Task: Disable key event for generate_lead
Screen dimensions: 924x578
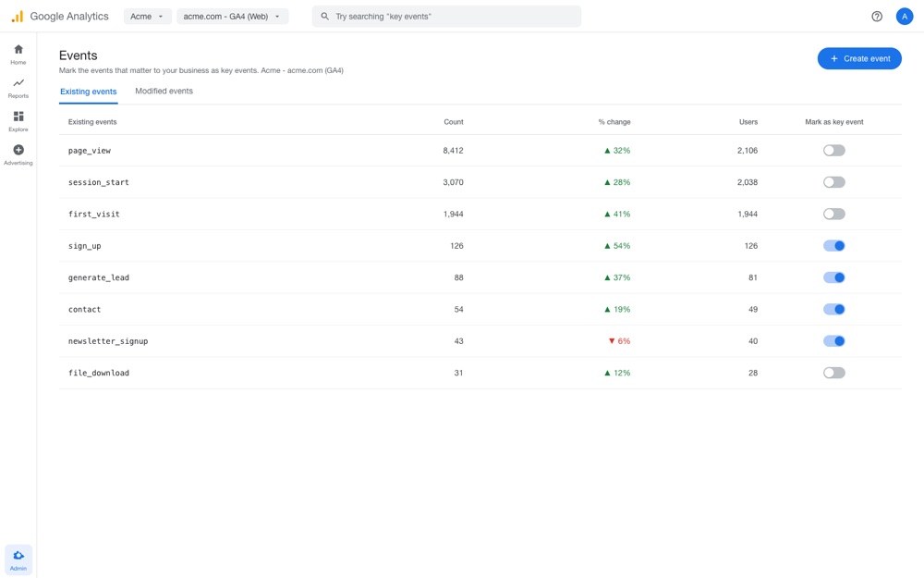Action: [x=833, y=277]
